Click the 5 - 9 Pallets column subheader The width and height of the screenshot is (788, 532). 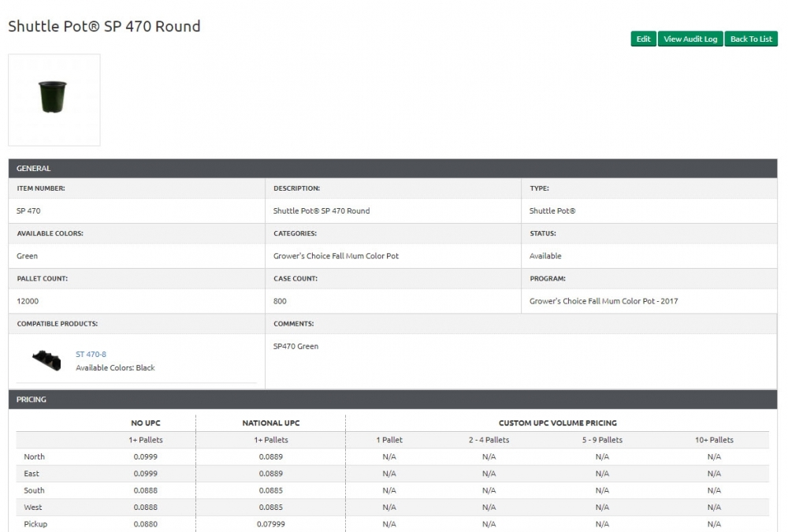[603, 440]
